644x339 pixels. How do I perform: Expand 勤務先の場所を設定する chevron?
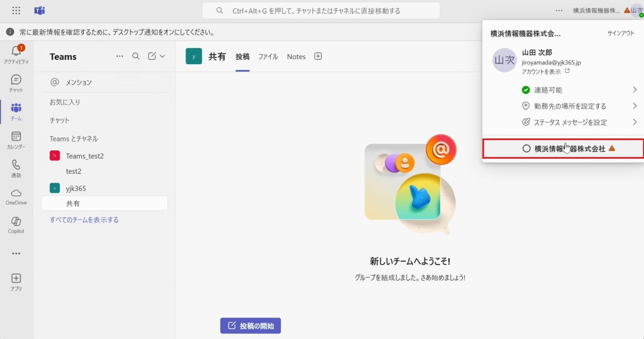pyautogui.click(x=635, y=106)
